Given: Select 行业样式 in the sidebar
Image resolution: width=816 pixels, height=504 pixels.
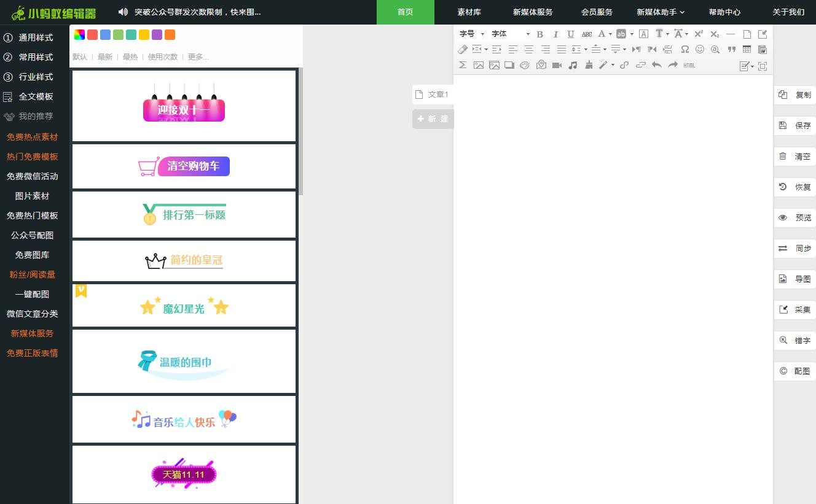Looking at the screenshot, I should (36, 77).
